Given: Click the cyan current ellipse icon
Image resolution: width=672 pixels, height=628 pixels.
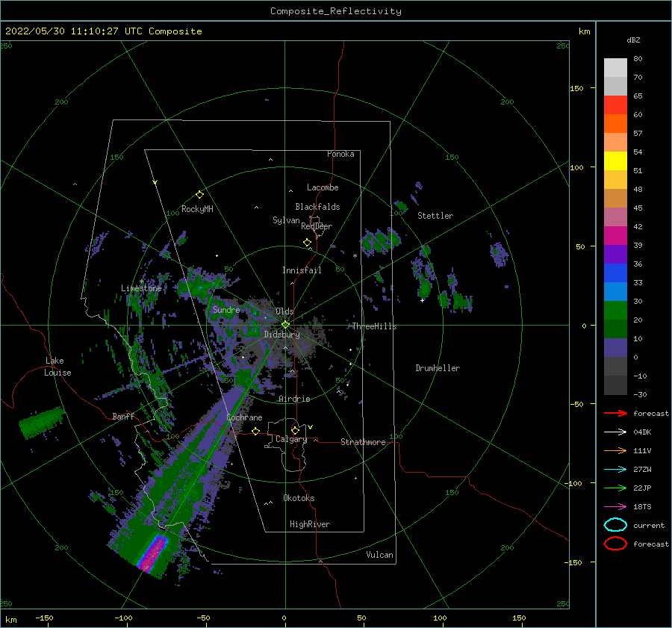Looking at the screenshot, I should tap(615, 525).
